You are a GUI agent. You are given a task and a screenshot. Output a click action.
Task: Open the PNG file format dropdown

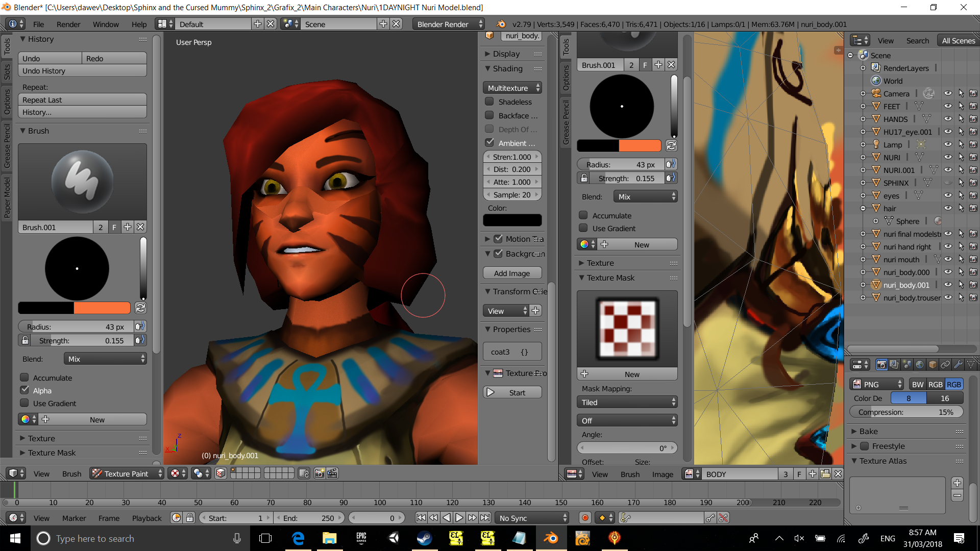(x=877, y=384)
